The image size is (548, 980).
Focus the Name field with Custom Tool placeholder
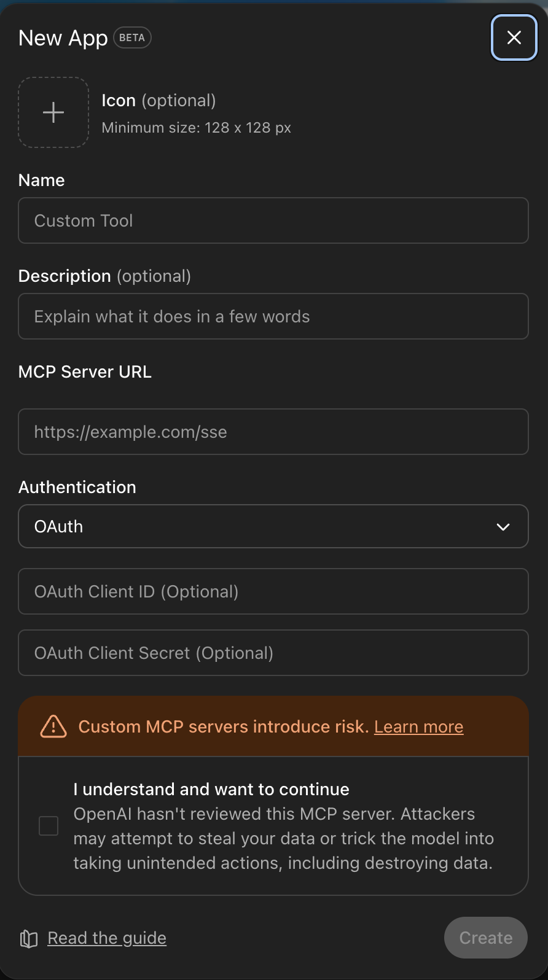[273, 220]
